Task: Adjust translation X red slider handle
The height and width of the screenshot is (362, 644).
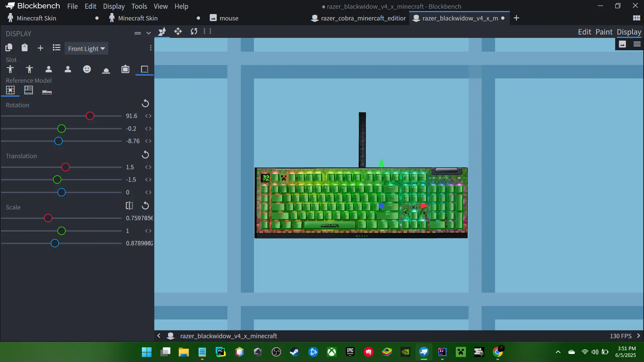Action: 65,167
